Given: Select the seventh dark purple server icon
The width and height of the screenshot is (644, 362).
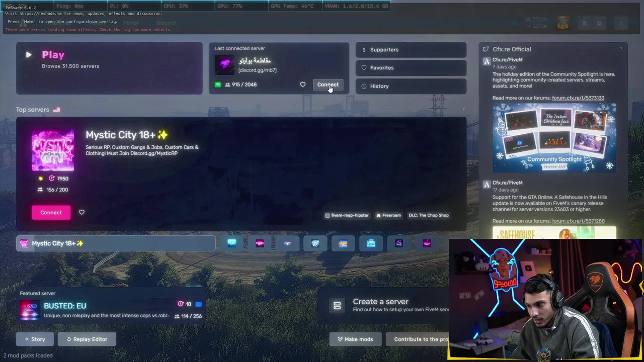Looking at the screenshot, I should 399,243.
